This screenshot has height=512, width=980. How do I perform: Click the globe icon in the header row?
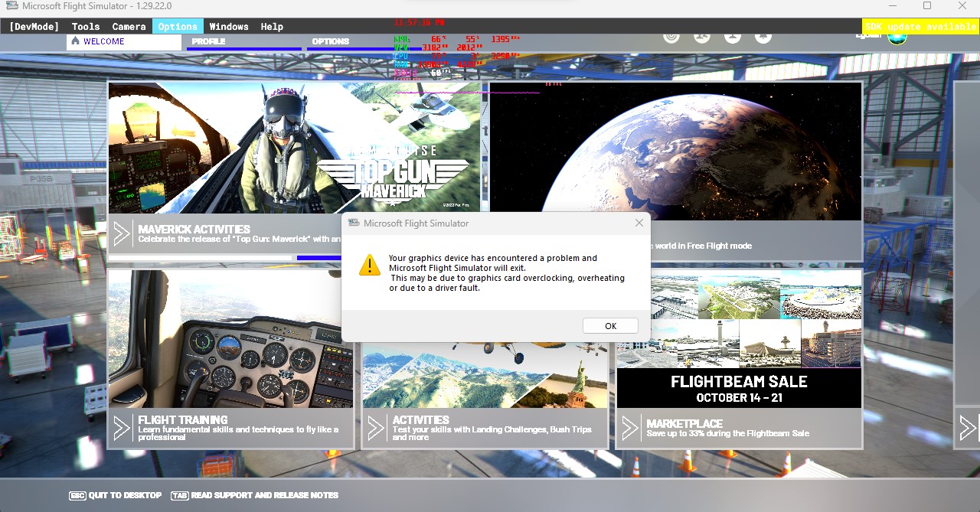click(x=701, y=35)
